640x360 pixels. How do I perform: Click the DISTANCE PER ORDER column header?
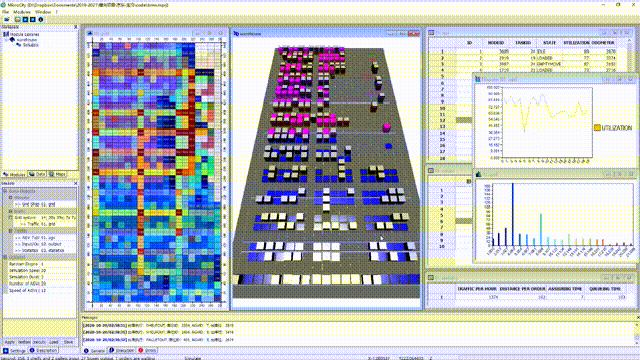click(522, 289)
